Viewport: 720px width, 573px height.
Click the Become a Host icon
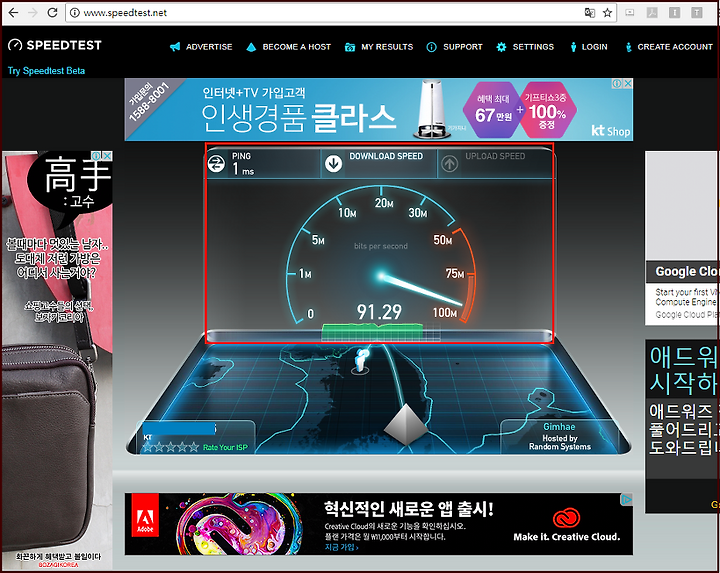pyautogui.click(x=251, y=47)
